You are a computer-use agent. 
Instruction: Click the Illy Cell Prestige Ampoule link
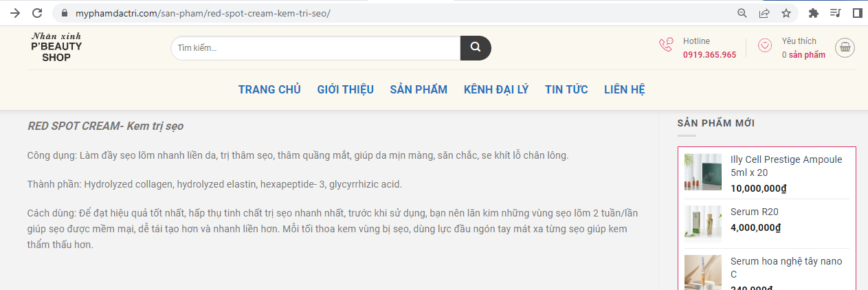pos(786,166)
